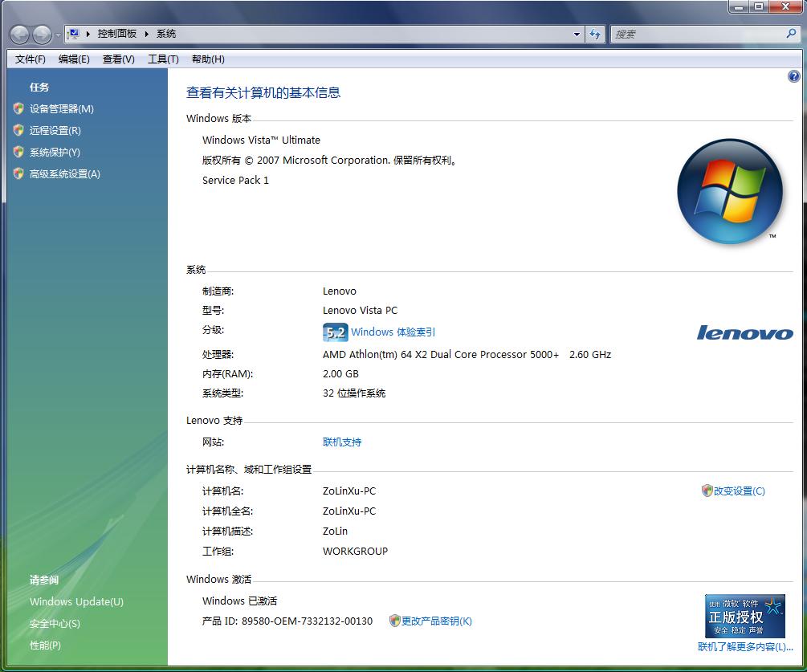Click the Service Pack 1 text
Image resolution: width=807 pixels, height=672 pixels.
[235, 180]
